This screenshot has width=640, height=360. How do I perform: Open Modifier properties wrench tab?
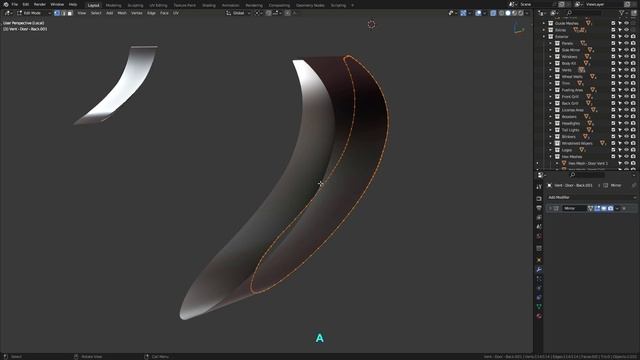coord(539,269)
